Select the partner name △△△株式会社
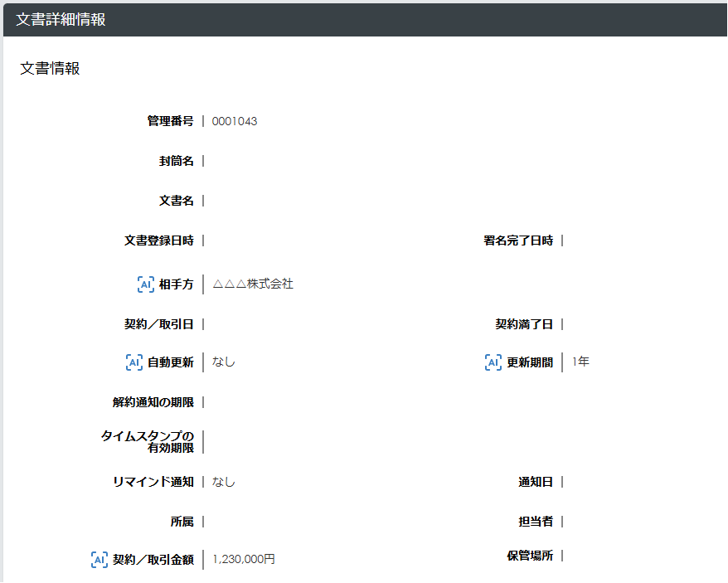 click(x=253, y=284)
